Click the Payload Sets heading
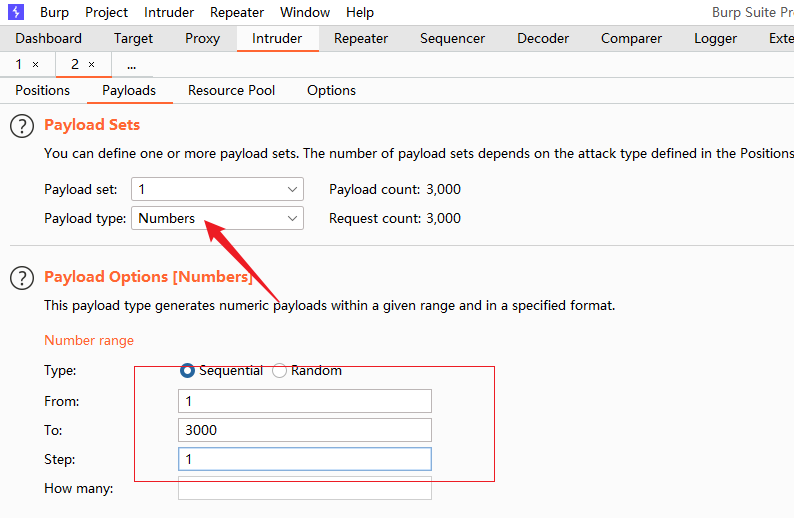This screenshot has height=518, width=794. (92, 125)
